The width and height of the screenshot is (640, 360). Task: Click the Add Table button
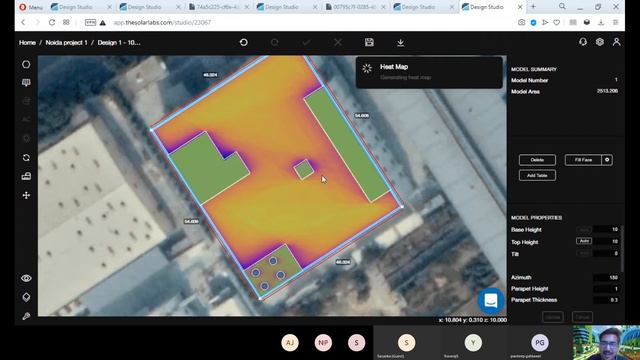coord(537,176)
